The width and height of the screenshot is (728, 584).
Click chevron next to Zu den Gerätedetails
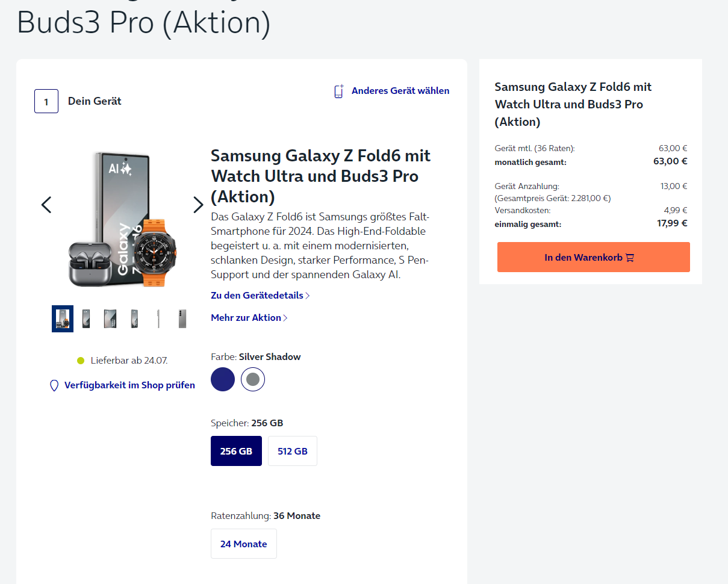308,296
